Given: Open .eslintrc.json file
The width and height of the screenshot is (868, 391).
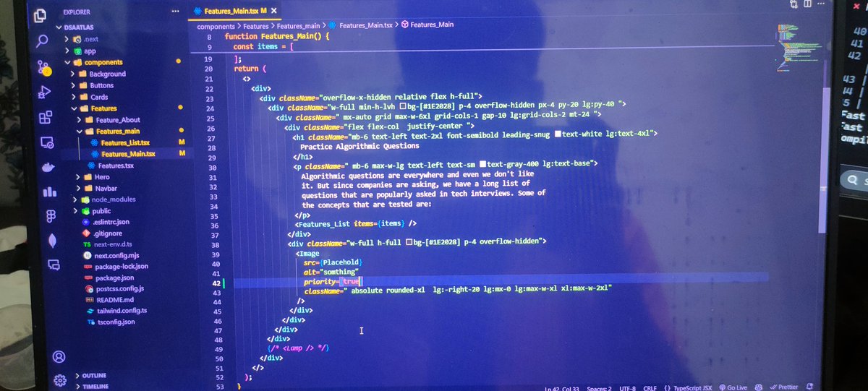Looking at the screenshot, I should click(x=110, y=223).
